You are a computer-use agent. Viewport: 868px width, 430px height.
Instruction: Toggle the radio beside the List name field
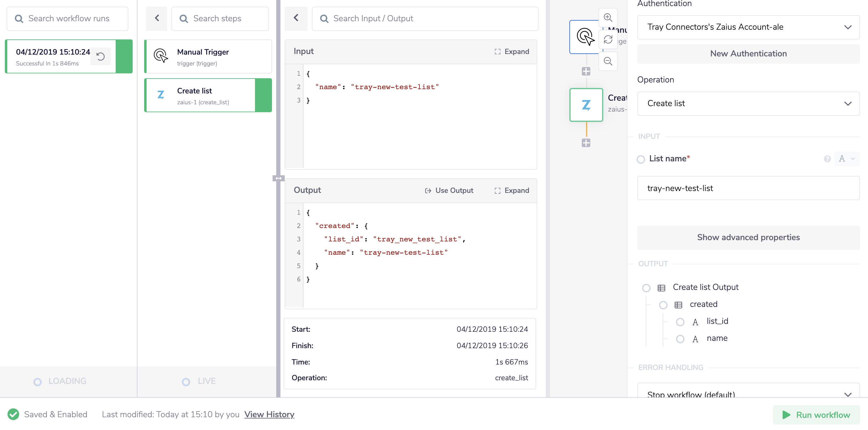[641, 159]
